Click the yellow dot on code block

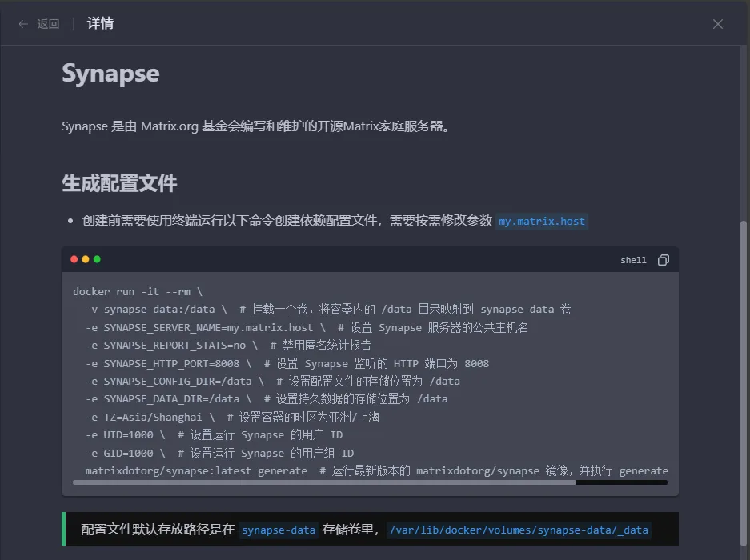pyautogui.click(x=86, y=259)
